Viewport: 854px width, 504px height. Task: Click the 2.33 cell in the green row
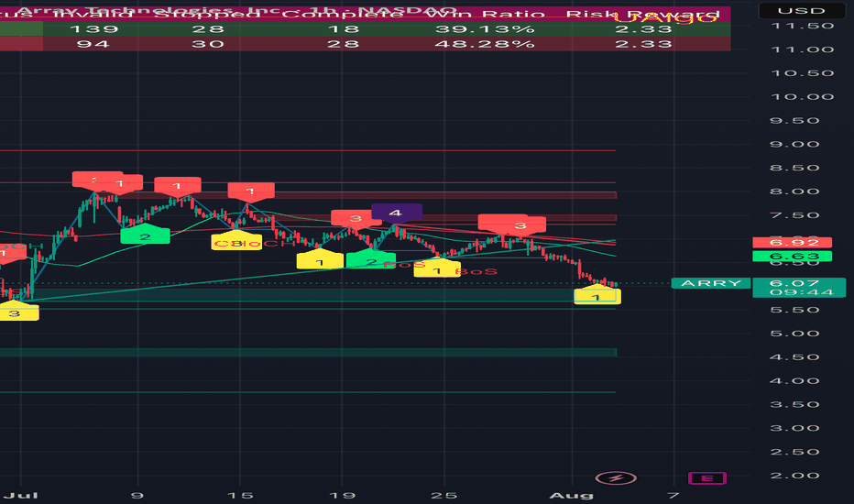(643, 29)
